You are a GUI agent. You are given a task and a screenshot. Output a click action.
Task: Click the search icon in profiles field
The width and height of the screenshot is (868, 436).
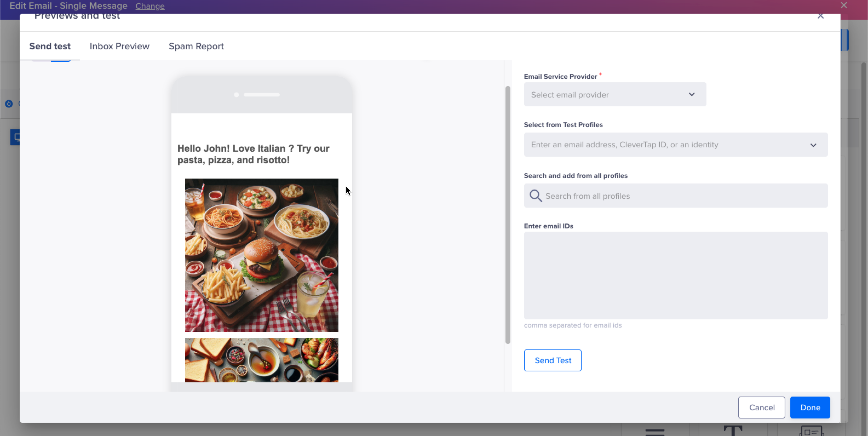coord(535,196)
